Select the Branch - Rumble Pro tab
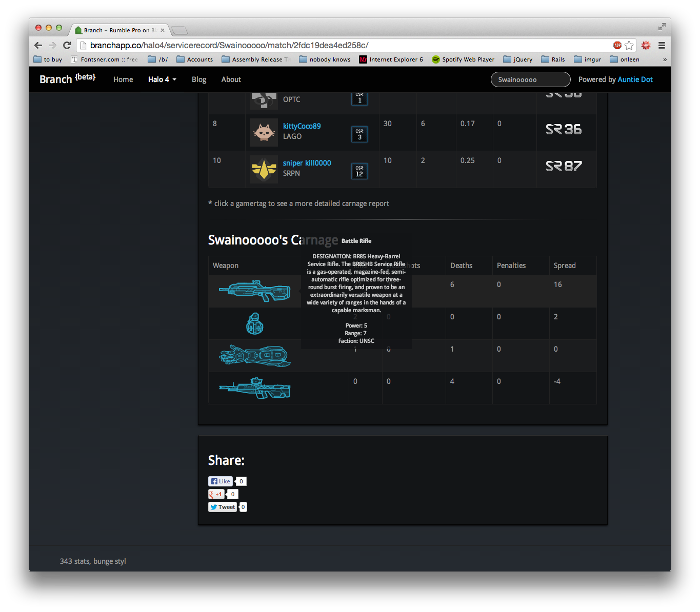 [x=120, y=30]
